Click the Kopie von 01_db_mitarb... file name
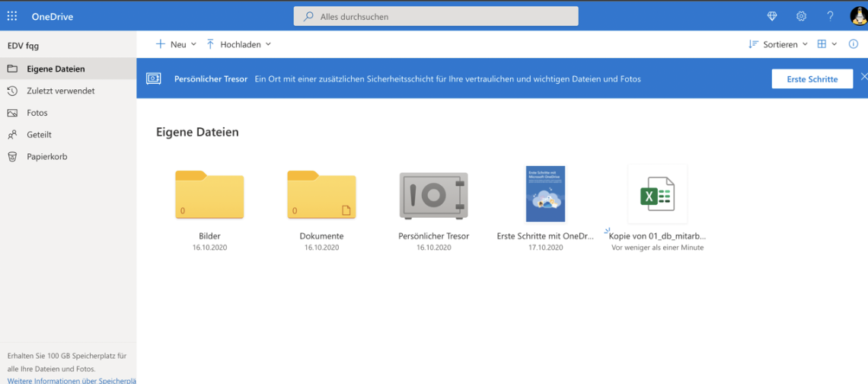The width and height of the screenshot is (868, 384). pyautogui.click(x=658, y=236)
